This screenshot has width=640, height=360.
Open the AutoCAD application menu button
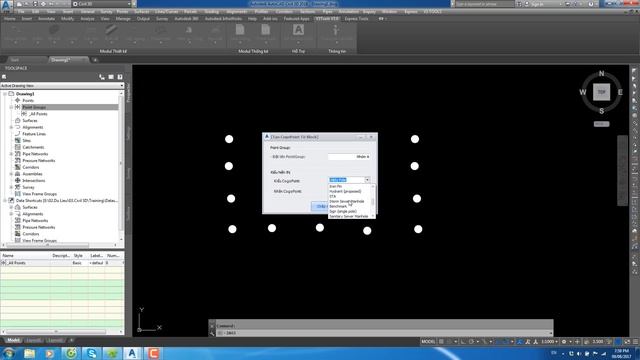(6, 5)
